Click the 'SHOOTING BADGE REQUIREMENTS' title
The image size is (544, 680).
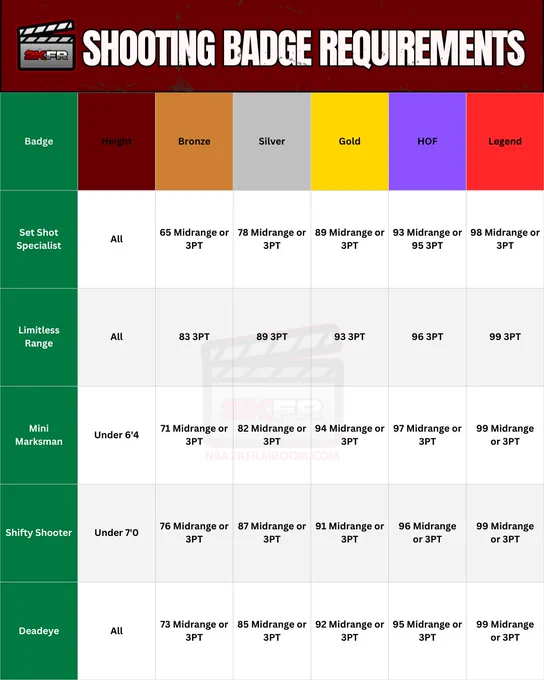(x=304, y=49)
